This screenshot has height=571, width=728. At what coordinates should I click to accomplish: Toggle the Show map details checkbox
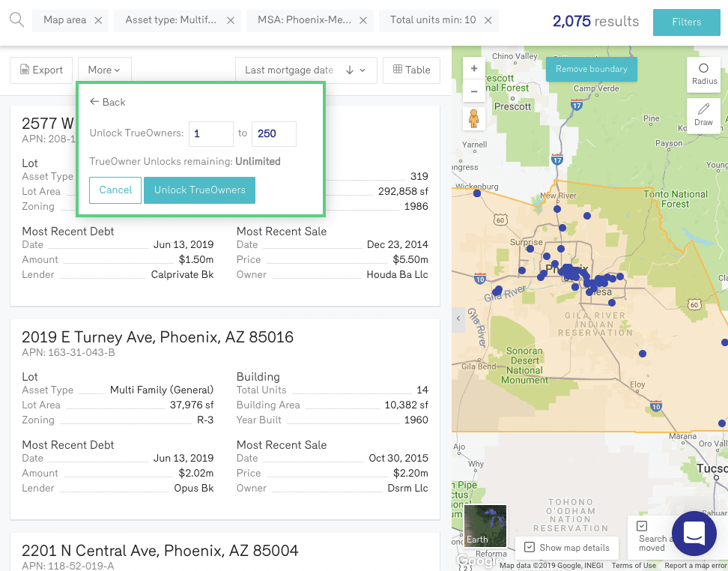[x=530, y=547]
